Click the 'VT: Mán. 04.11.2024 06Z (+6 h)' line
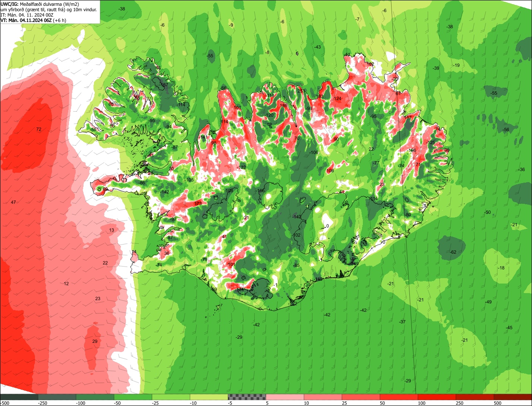Screen dimensions: 532x406 pos(33,20)
